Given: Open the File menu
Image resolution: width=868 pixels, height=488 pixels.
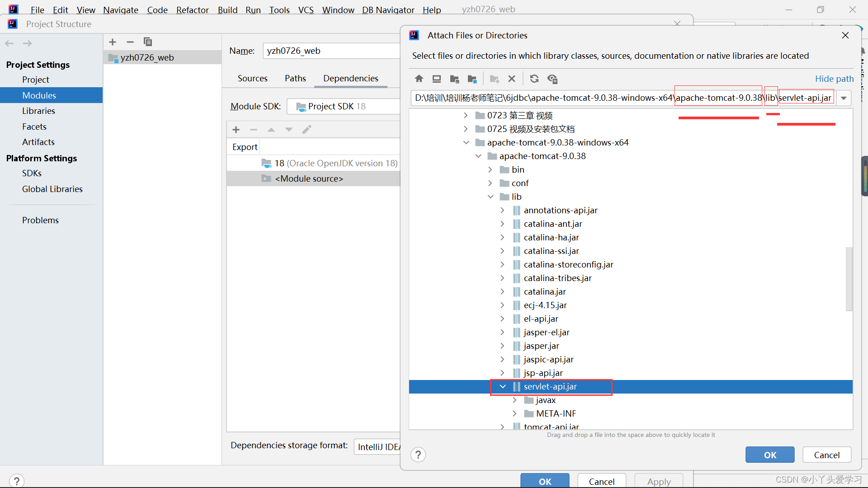Looking at the screenshot, I should coord(37,9).
